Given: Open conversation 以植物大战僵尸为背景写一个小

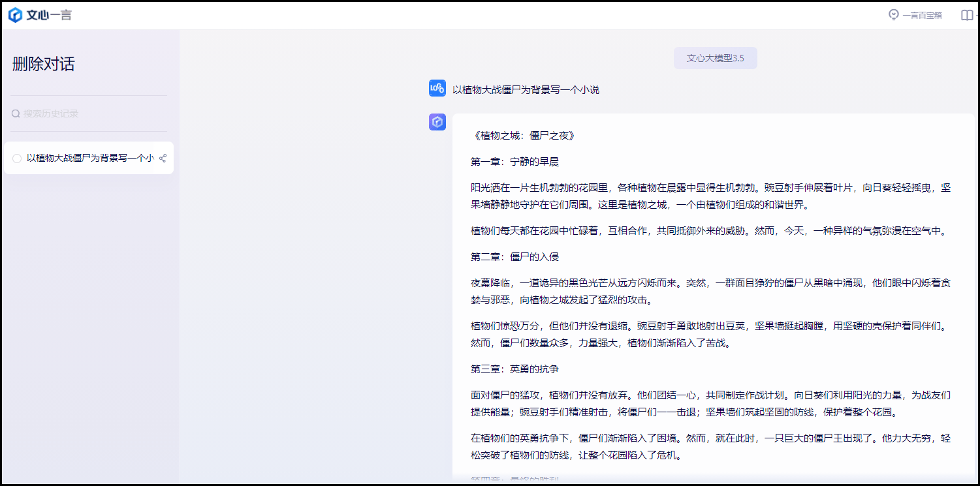Looking at the screenshot, I should pos(90,158).
